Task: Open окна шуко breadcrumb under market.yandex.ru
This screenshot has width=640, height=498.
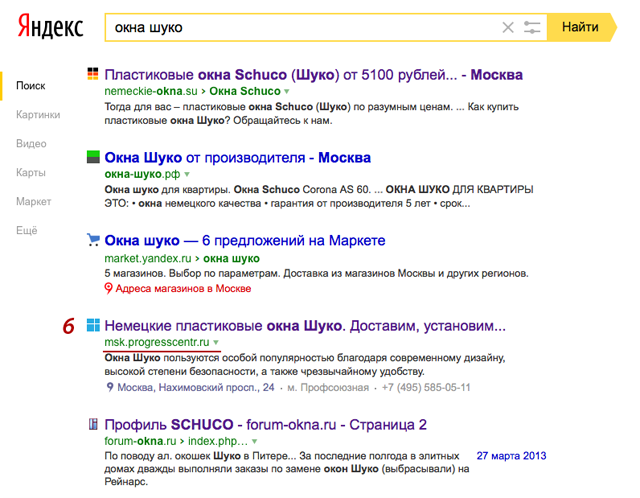Action: (x=231, y=258)
